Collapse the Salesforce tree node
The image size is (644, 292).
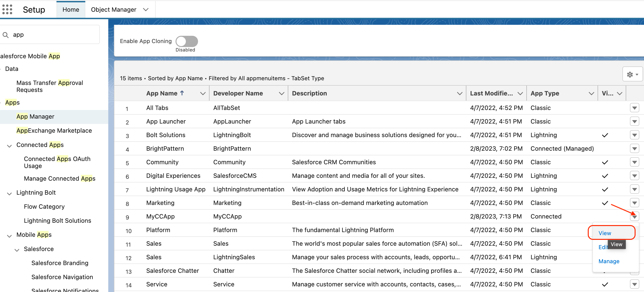click(17, 250)
